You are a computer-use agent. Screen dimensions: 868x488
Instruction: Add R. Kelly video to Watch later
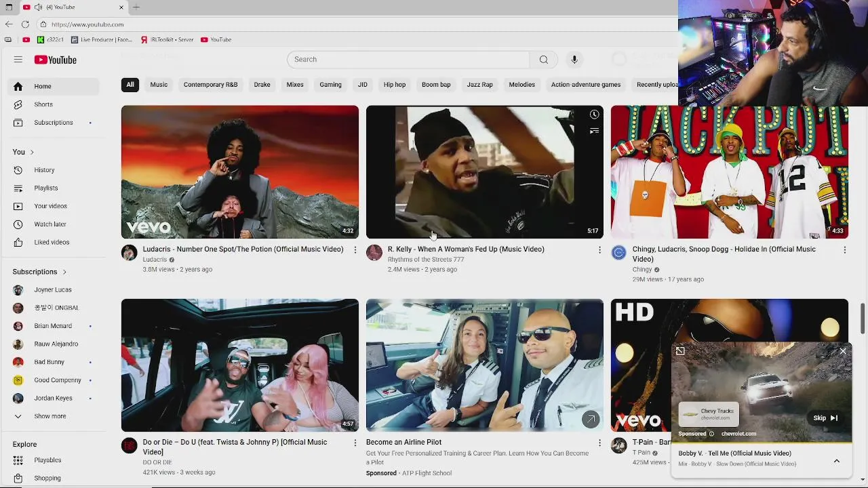(594, 115)
